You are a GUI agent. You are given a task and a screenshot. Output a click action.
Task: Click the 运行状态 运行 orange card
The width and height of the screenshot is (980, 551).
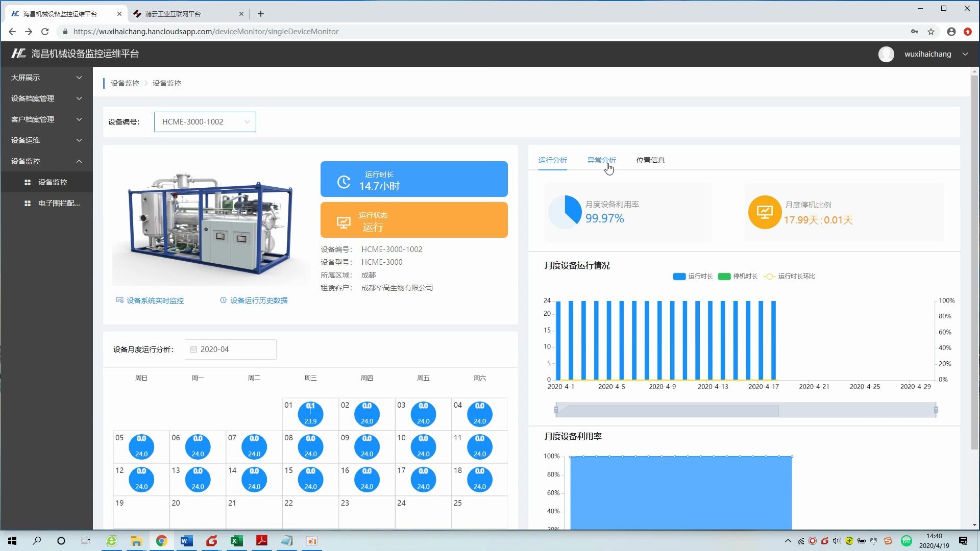[414, 220]
